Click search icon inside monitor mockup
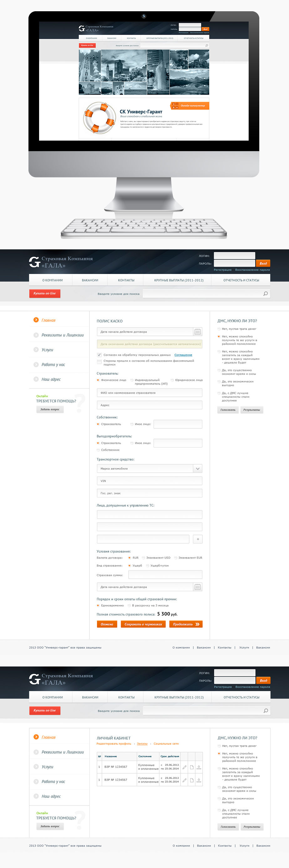Viewport: 289px width, 868px height. click(207, 46)
